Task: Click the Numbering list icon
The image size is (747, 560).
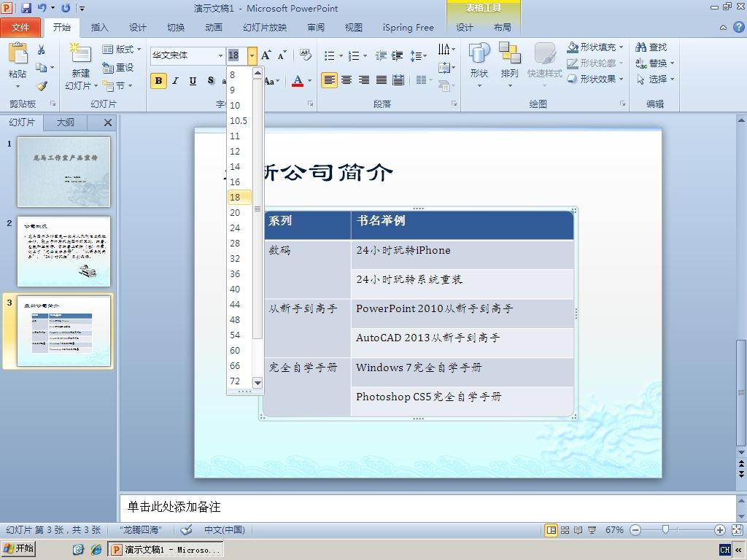Action: [354, 56]
